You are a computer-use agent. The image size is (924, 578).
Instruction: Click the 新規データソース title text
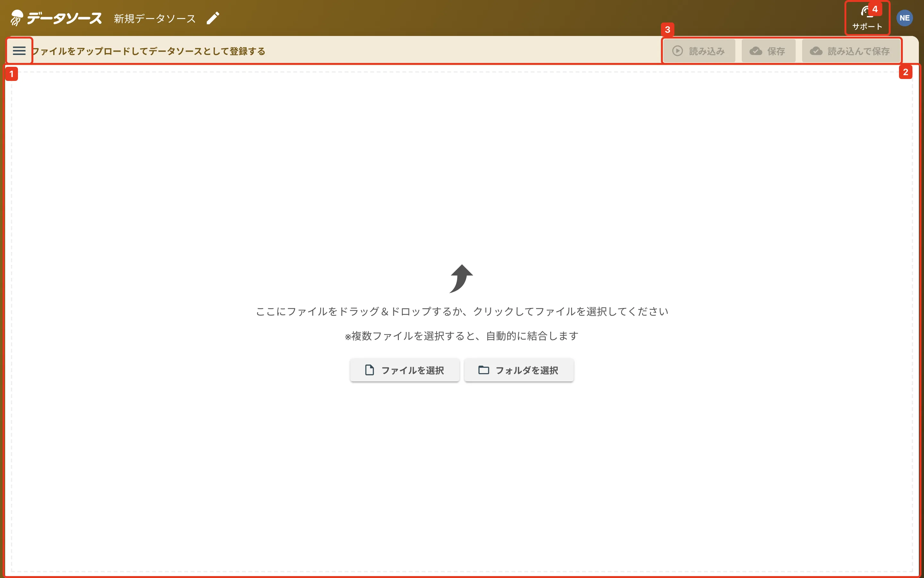[x=155, y=18]
